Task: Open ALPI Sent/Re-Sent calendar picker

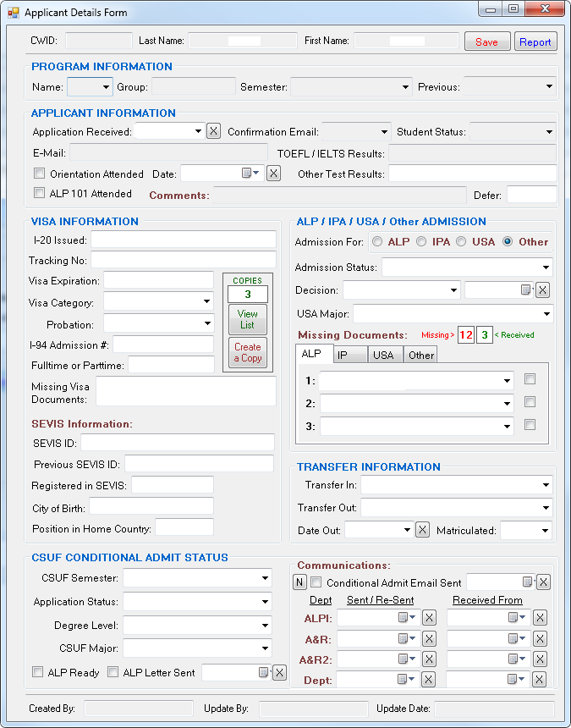Action: click(x=407, y=617)
